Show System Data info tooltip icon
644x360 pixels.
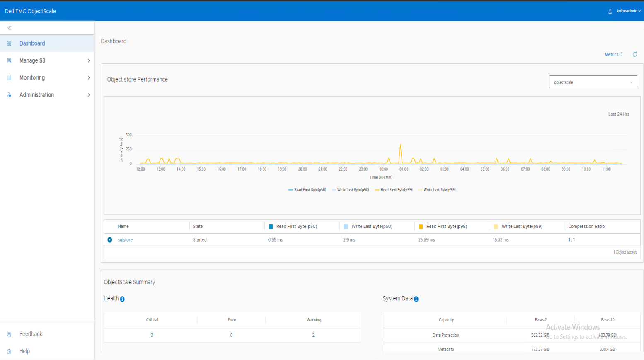[416, 299]
